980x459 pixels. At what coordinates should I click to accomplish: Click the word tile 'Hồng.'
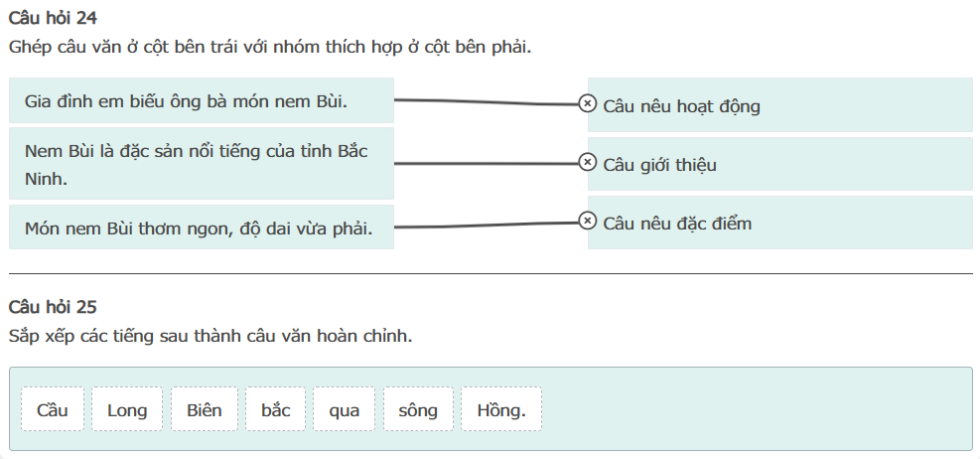tap(501, 409)
